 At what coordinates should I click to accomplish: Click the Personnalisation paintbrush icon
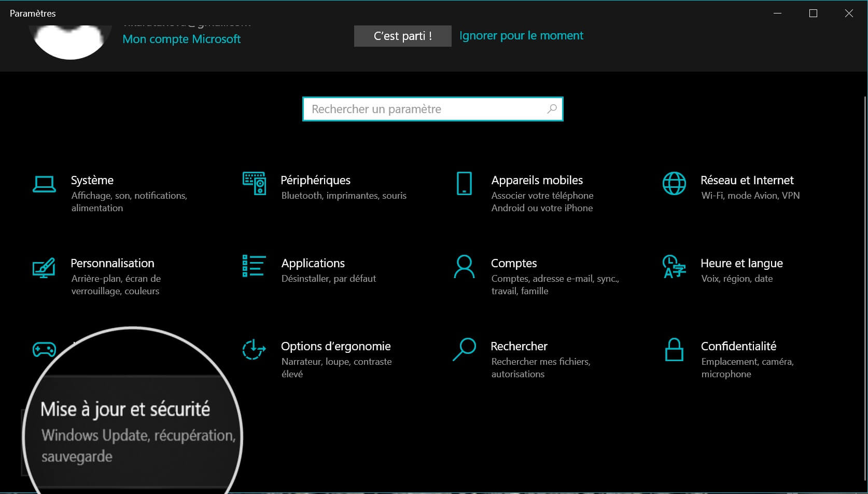pyautogui.click(x=44, y=267)
